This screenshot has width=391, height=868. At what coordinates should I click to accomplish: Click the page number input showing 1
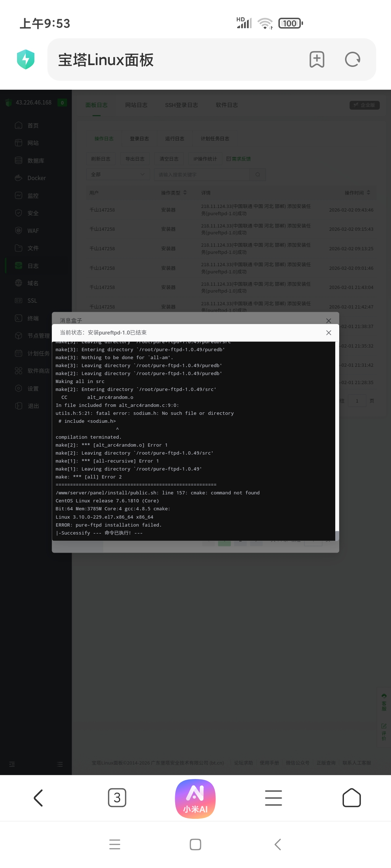click(357, 401)
